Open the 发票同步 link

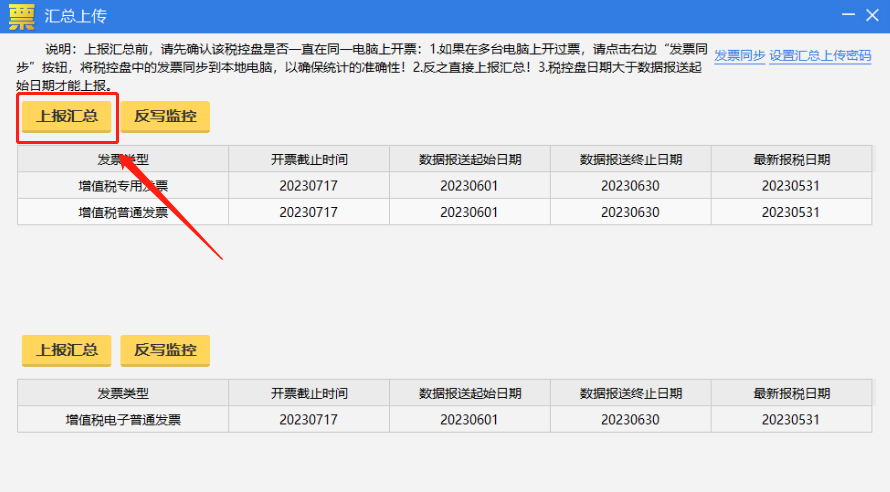(740, 56)
